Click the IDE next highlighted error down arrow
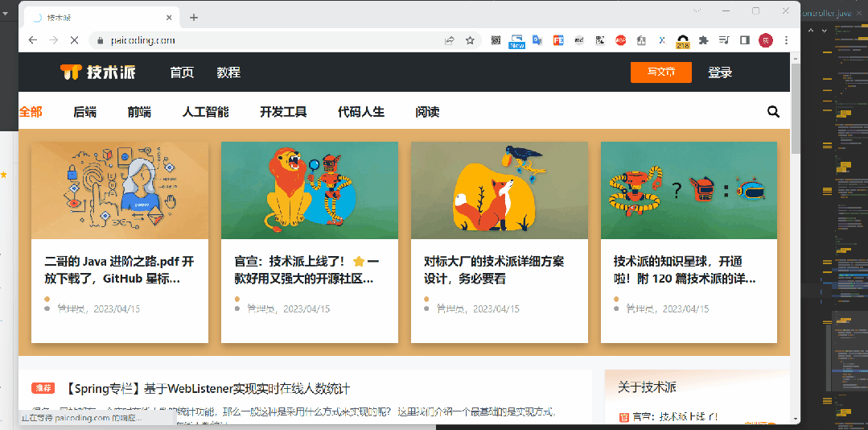This screenshot has width=868, height=430. pos(825,31)
